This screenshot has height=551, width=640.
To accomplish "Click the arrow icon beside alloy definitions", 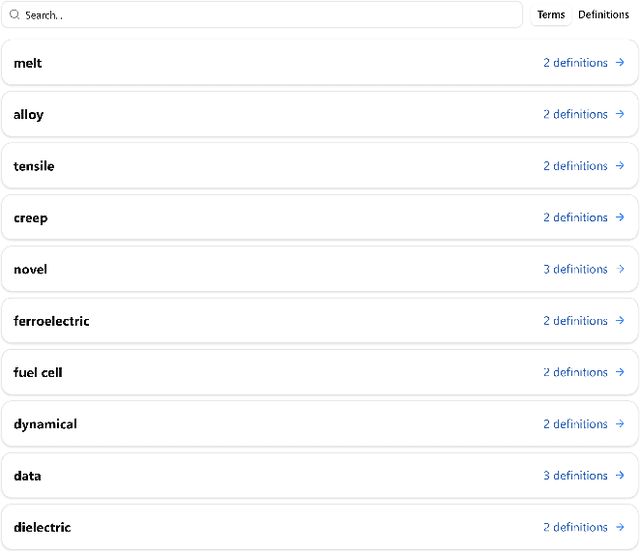I will [x=620, y=115].
